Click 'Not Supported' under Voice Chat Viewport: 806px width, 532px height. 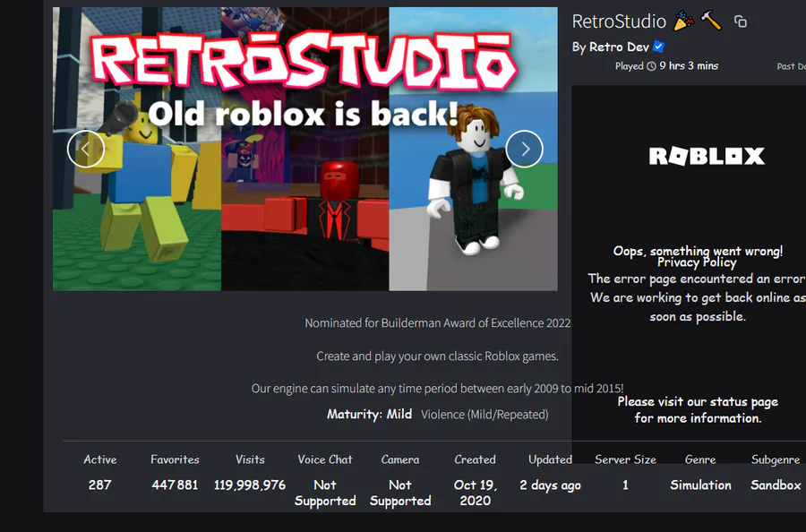coord(325,493)
